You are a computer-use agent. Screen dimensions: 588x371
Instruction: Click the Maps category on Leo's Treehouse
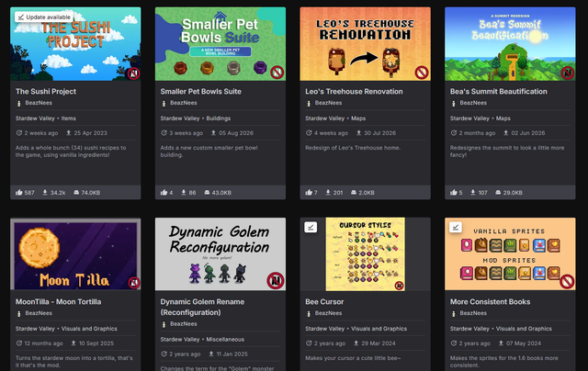point(358,118)
